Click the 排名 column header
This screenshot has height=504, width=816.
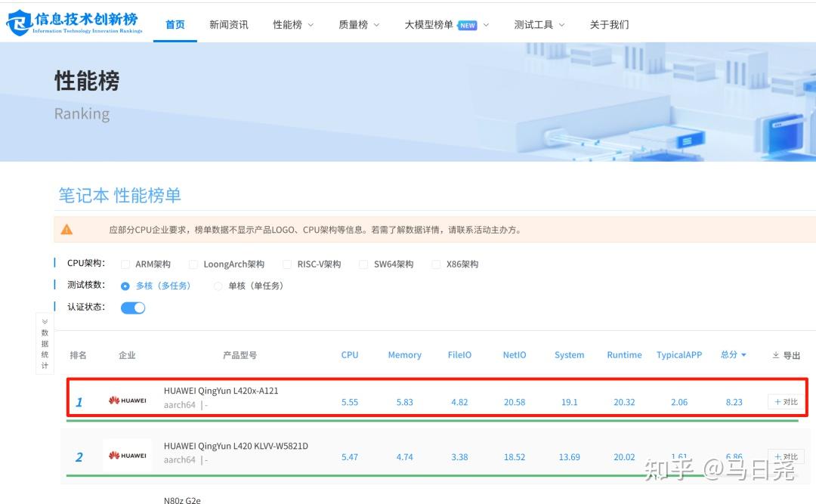pyautogui.click(x=78, y=355)
